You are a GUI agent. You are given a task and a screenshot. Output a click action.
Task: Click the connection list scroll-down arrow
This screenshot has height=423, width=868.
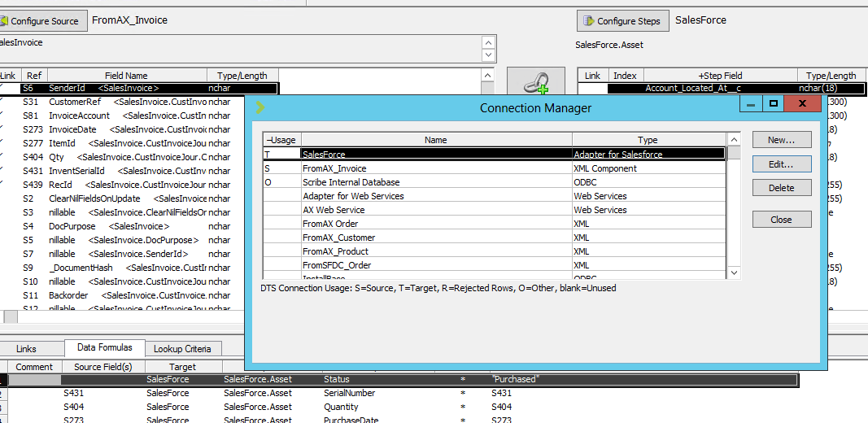coord(734,273)
